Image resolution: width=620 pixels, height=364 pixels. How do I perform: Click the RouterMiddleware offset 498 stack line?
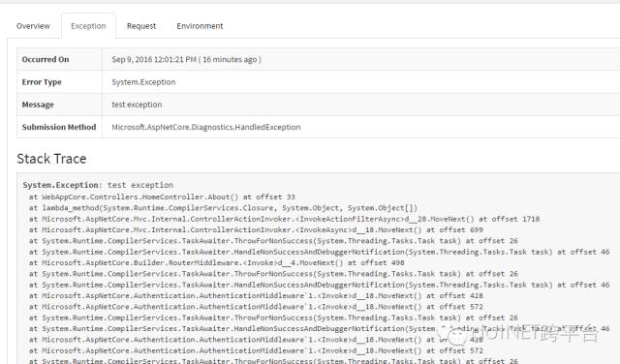[x=217, y=262]
